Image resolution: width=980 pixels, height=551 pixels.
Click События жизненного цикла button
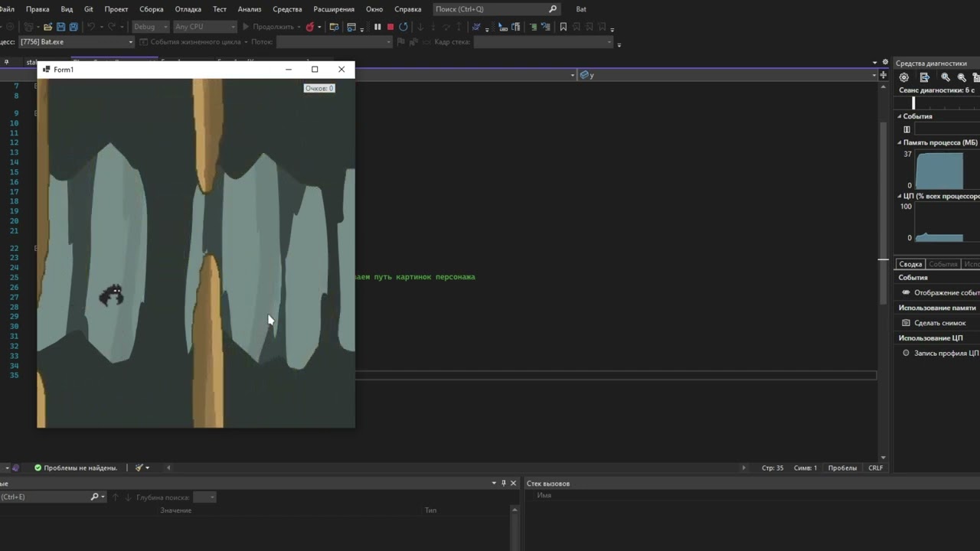(x=190, y=42)
